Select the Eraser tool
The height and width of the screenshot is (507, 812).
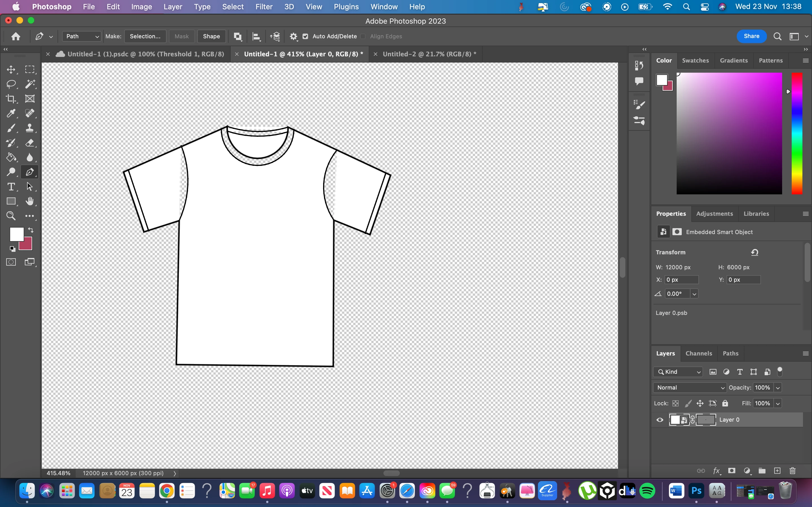click(30, 143)
